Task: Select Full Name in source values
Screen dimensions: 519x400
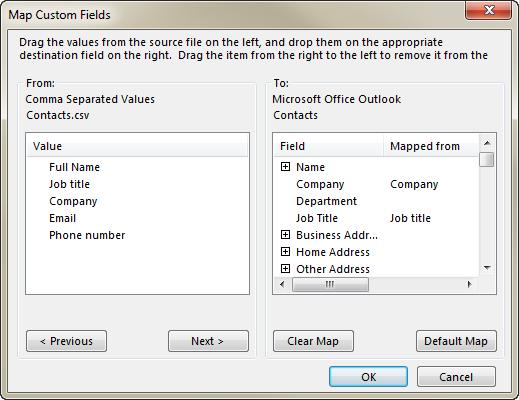Action: [74, 167]
